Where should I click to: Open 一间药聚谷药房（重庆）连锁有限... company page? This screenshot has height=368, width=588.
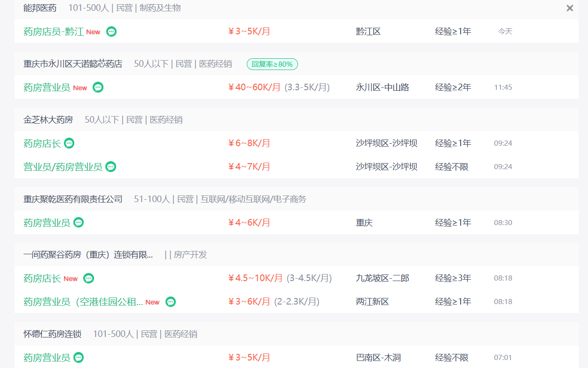coord(88,255)
